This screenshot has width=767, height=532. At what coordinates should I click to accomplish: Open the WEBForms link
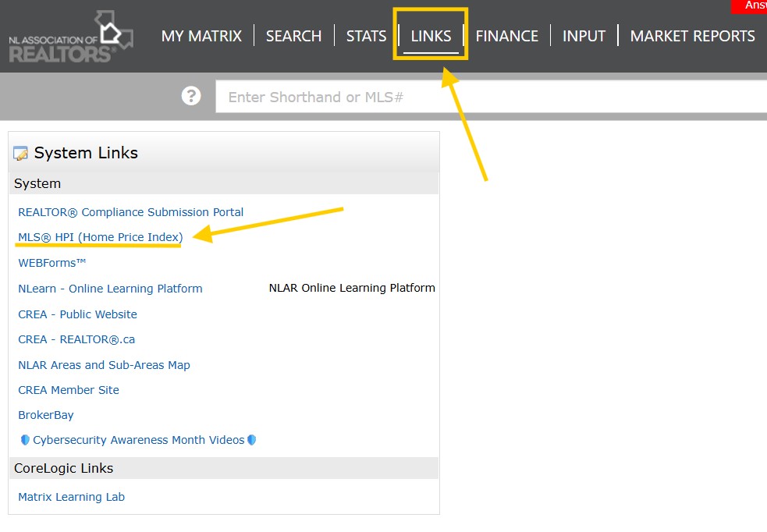[x=51, y=263]
